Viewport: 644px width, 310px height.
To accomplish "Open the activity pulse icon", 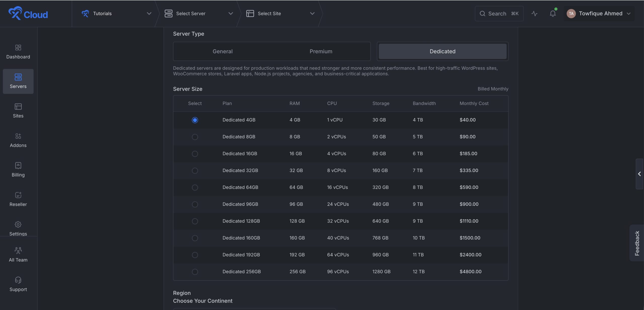I will click(534, 14).
